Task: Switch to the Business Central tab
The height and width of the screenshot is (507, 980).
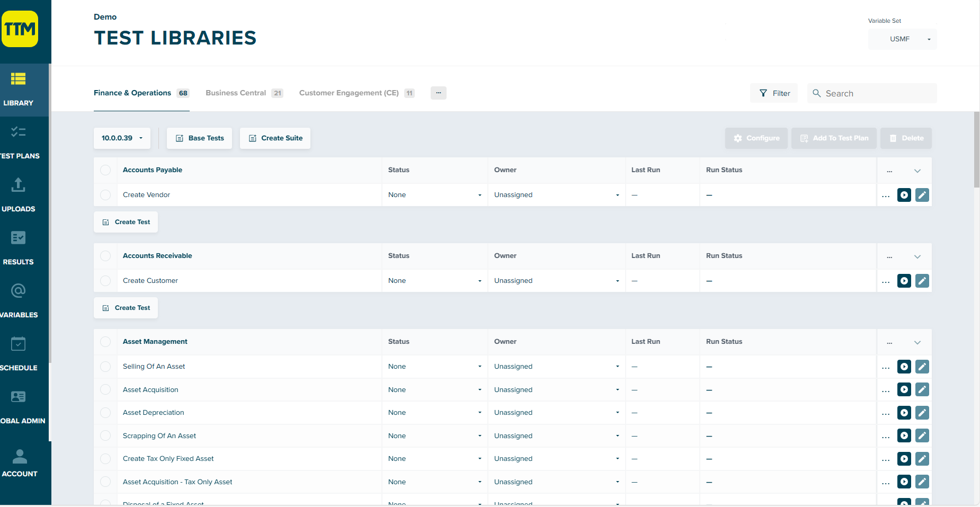Action: tap(236, 93)
